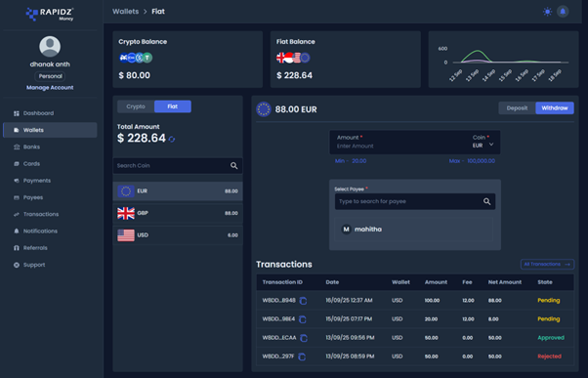Open All Transactions button
The image size is (588, 378).
click(547, 265)
